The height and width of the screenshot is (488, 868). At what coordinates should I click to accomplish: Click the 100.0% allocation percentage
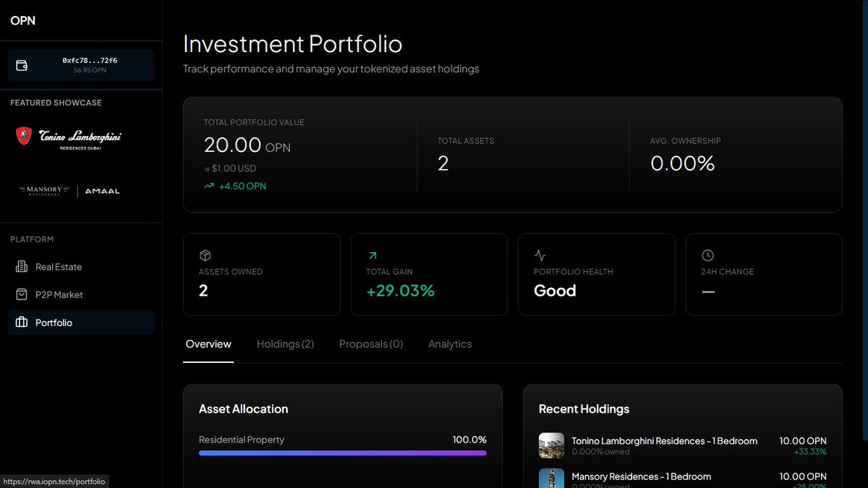tap(469, 440)
